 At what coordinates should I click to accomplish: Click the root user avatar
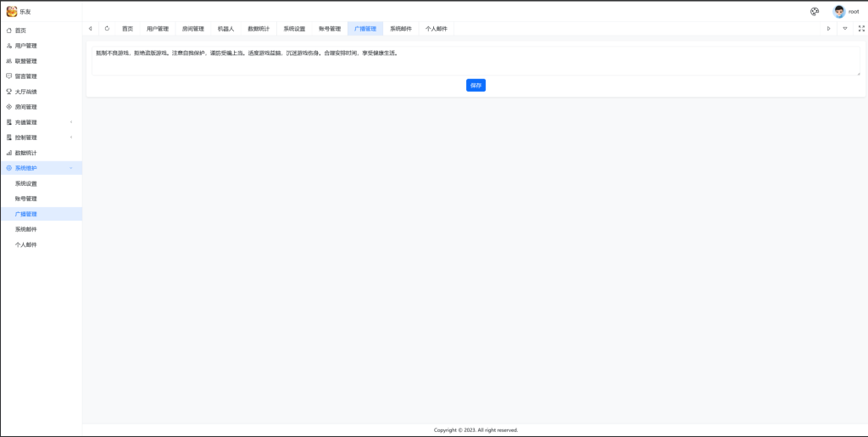coord(839,11)
